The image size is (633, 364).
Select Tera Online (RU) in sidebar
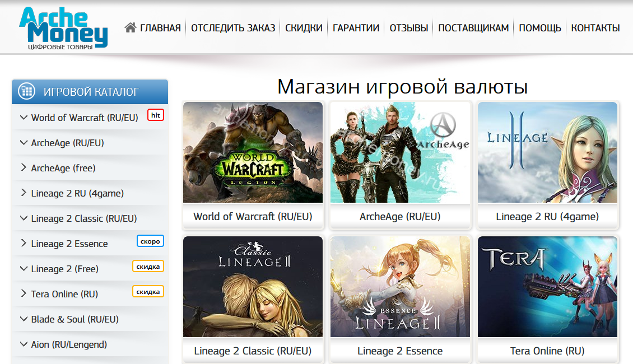pos(64,294)
